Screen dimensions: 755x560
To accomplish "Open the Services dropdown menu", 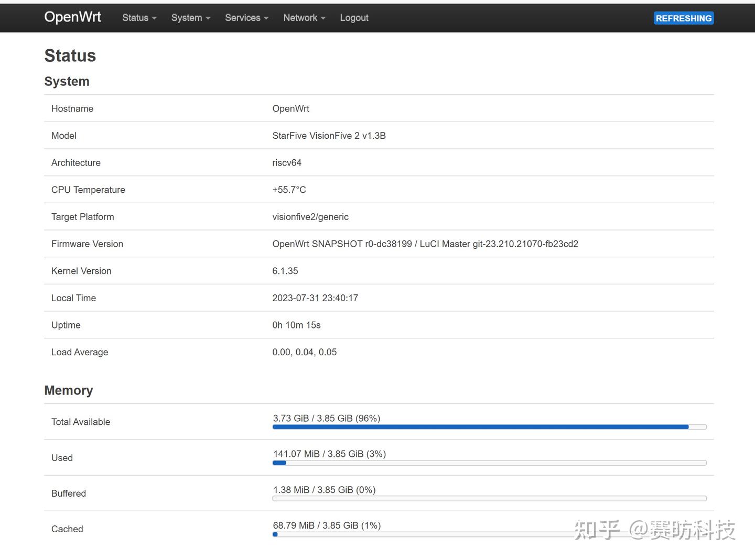I will [246, 18].
